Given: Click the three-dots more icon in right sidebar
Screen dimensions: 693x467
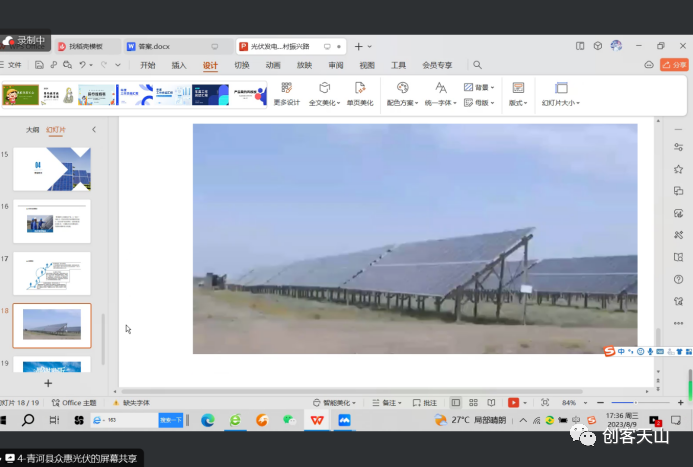Looking at the screenshot, I should click(678, 323).
